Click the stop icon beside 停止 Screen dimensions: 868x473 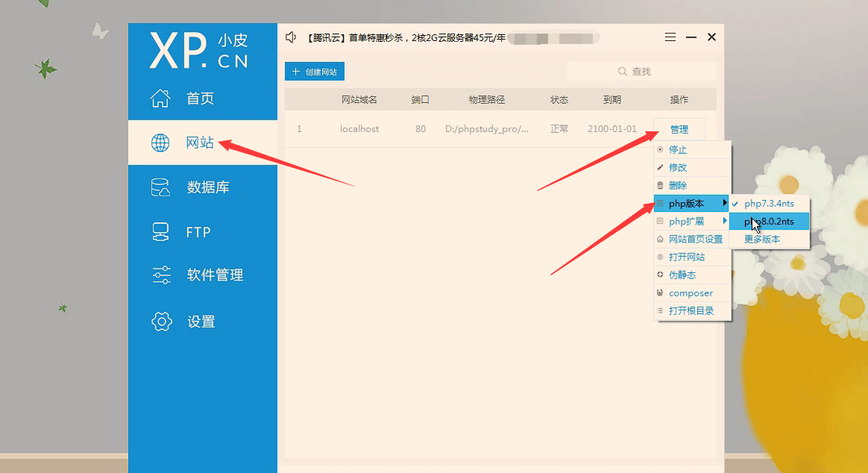click(660, 149)
